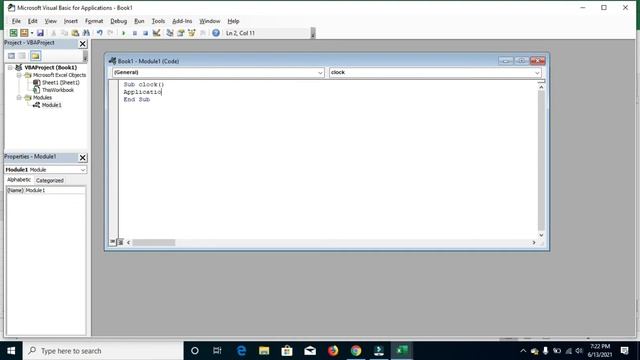
Task: Open the Help menu
Action: click(x=233, y=21)
